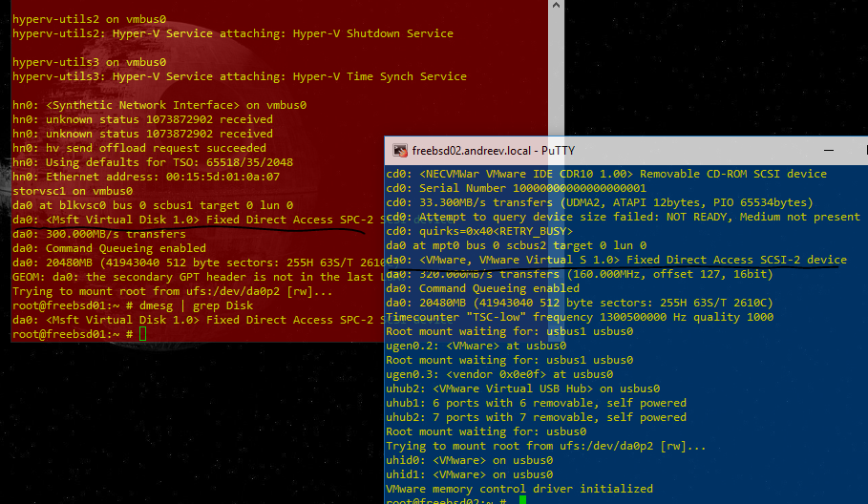The width and height of the screenshot is (868, 504).
Task: Click the 'uhid0: <VMware> on usbus0' line
Action: [470, 460]
